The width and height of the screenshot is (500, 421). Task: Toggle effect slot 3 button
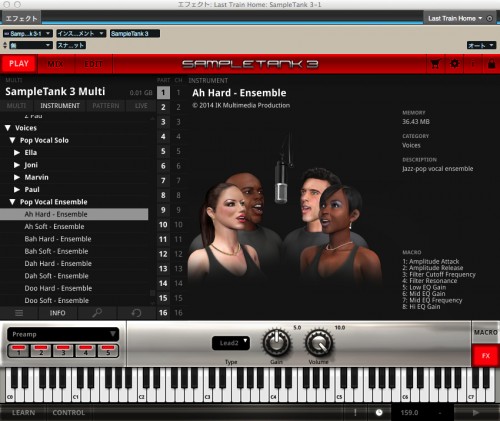pyautogui.click(x=63, y=351)
